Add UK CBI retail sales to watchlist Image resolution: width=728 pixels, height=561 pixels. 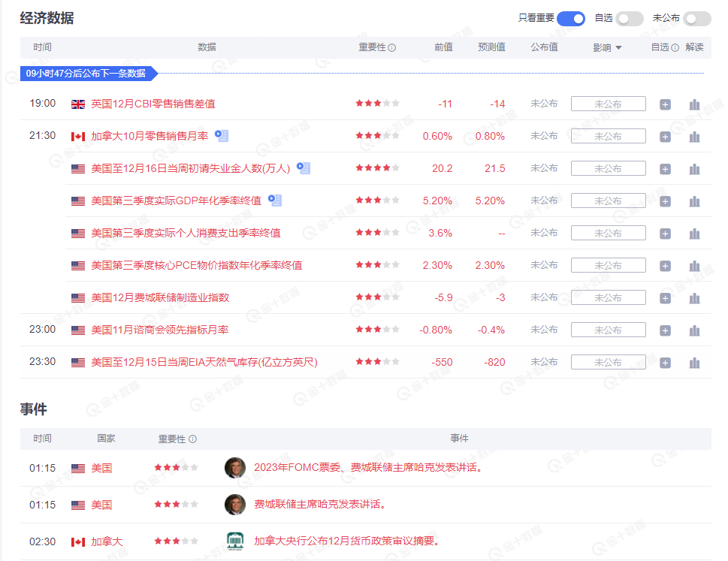pos(665,104)
